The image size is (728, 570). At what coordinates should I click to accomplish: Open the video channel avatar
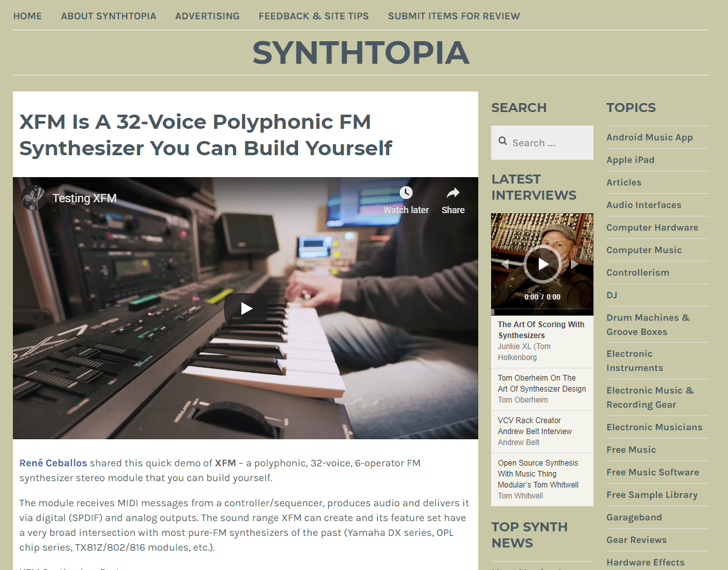click(x=32, y=198)
